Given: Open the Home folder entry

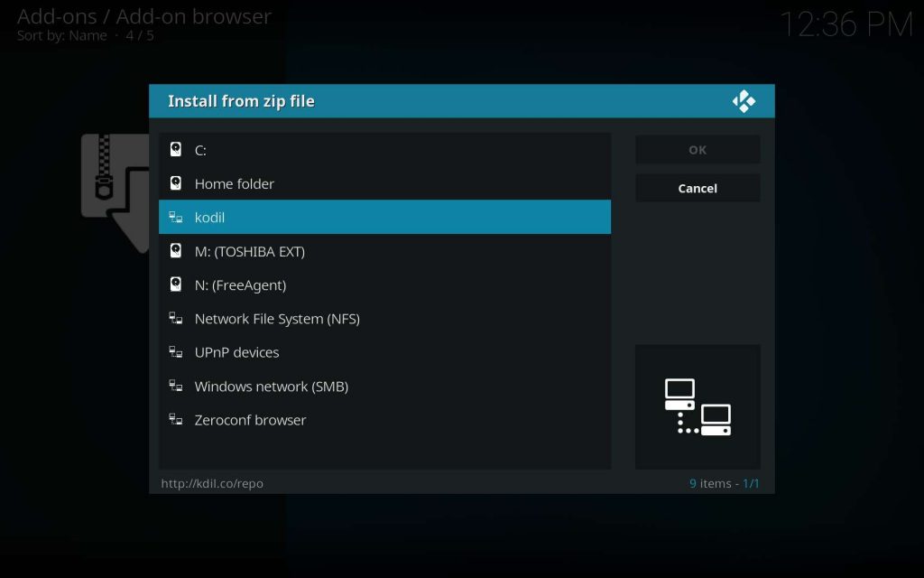Looking at the screenshot, I should [384, 183].
